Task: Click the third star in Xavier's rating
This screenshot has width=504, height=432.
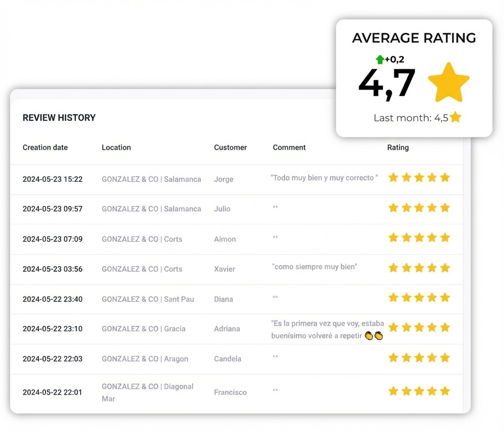Action: pyautogui.click(x=419, y=268)
